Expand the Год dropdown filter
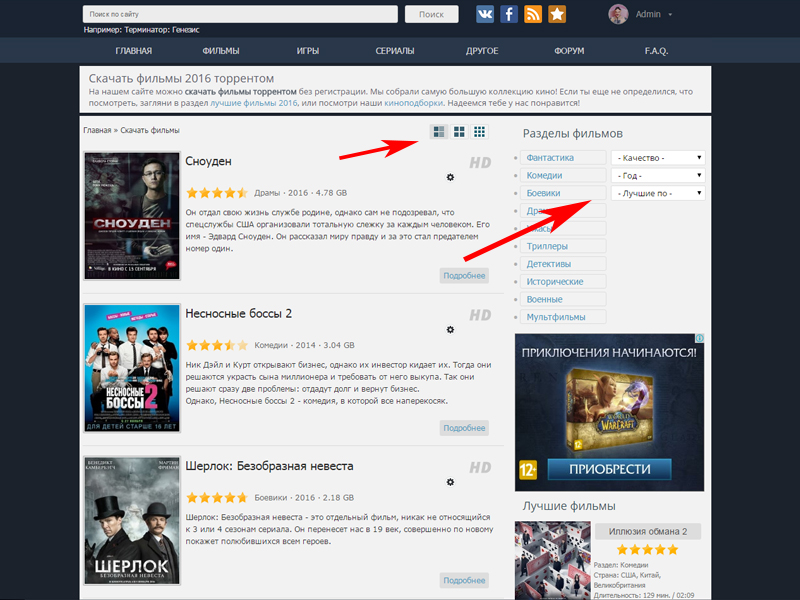 [658, 176]
